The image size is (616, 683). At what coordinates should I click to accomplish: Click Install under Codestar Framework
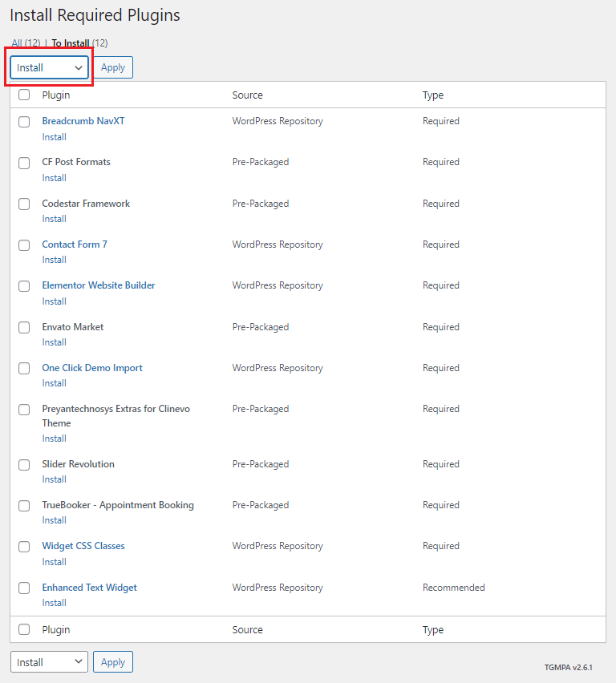(x=54, y=219)
